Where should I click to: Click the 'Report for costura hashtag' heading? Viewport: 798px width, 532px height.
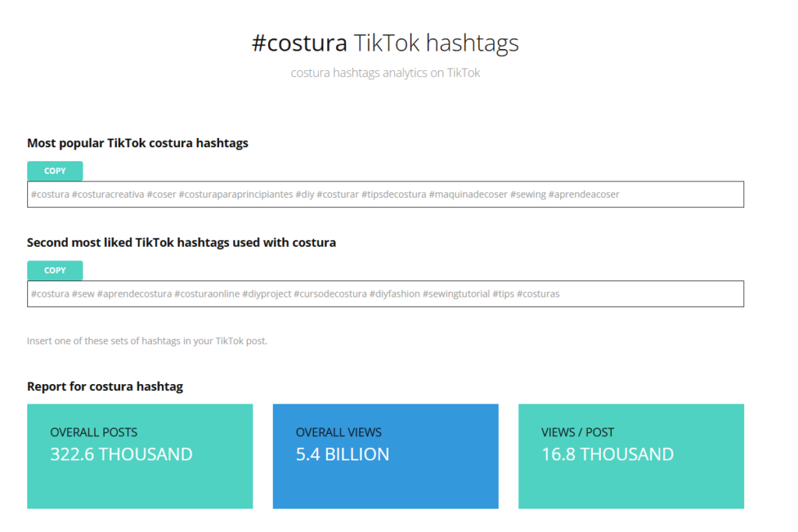pyautogui.click(x=105, y=386)
